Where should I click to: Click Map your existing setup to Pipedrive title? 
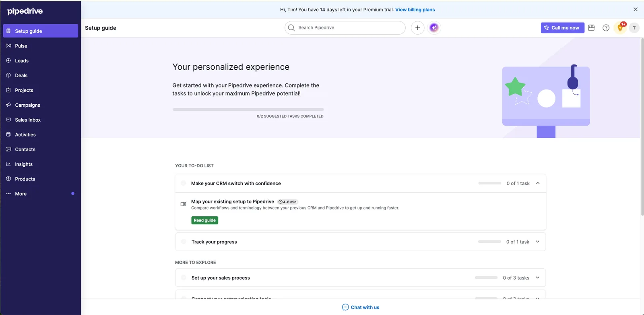(x=233, y=201)
